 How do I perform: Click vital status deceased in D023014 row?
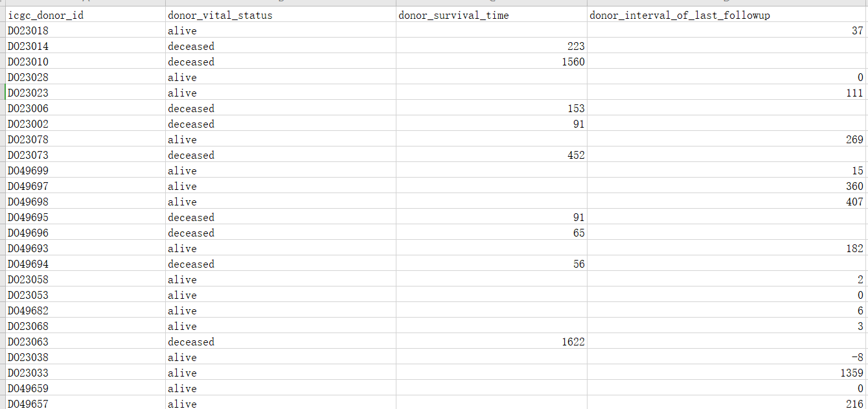click(x=280, y=46)
